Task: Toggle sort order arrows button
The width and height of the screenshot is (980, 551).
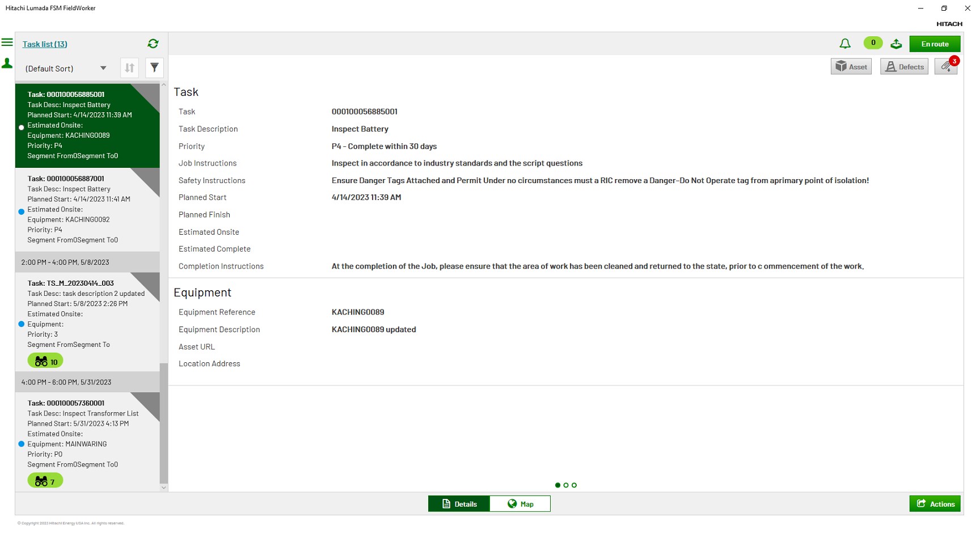Action: (x=129, y=68)
